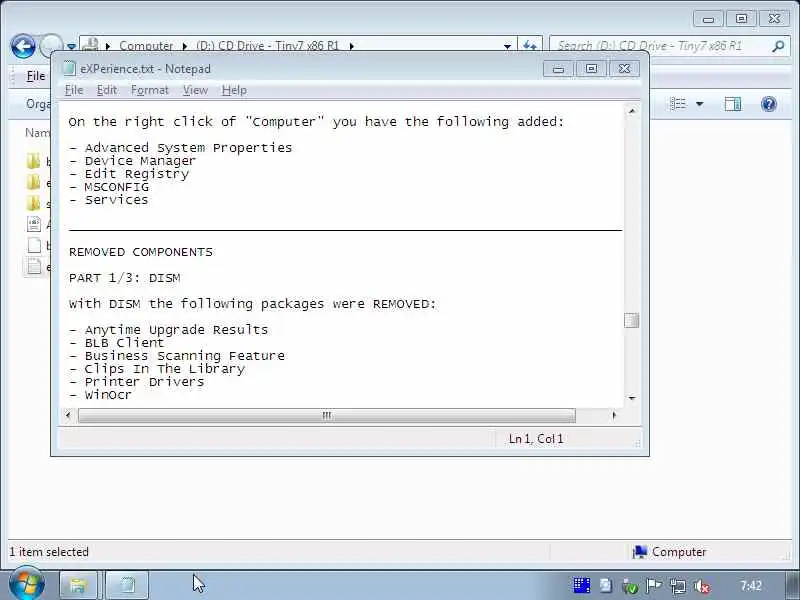The height and width of the screenshot is (600, 800).
Task: Click the 7:42 taskbar clock
Action: 751,586
